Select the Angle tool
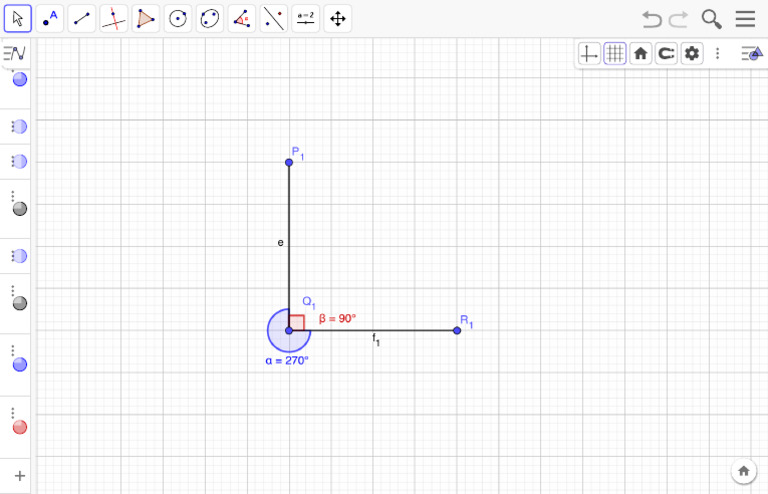Image resolution: width=768 pixels, height=494 pixels. (x=241, y=19)
